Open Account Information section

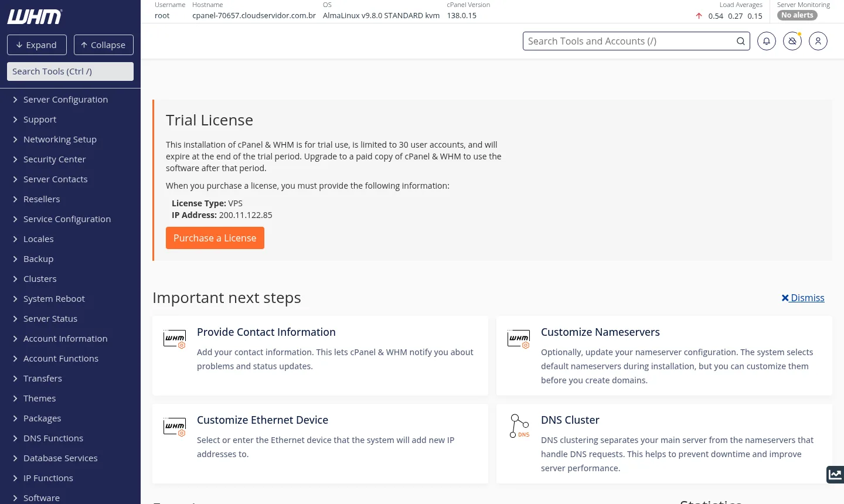[70, 339]
